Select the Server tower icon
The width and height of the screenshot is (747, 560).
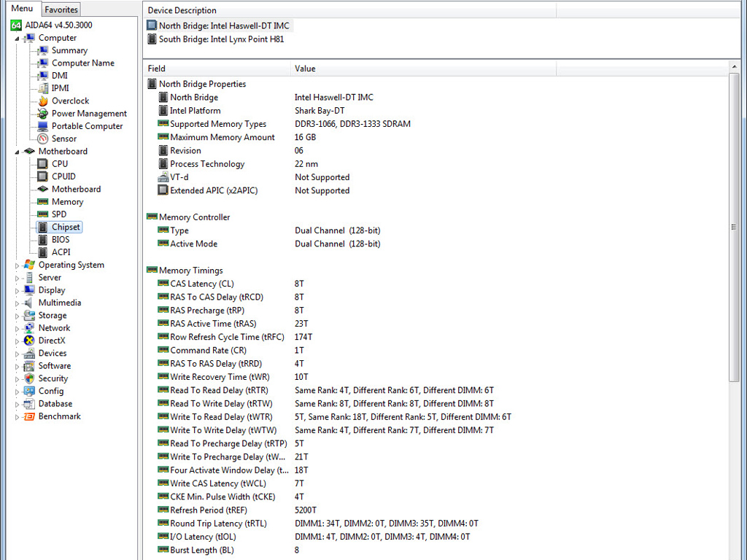[x=29, y=278]
